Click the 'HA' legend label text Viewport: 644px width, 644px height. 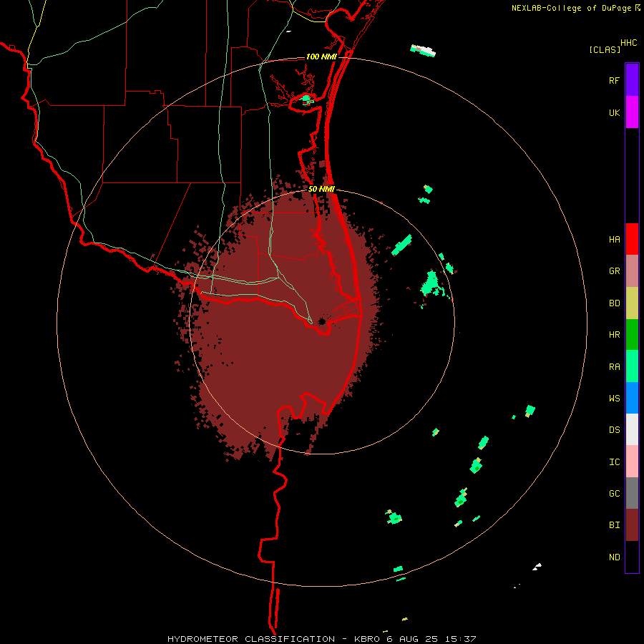click(x=614, y=240)
